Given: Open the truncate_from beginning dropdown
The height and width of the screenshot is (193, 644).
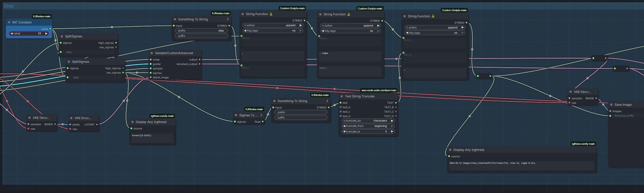Looking at the screenshot, I should pyautogui.click(x=368, y=126).
